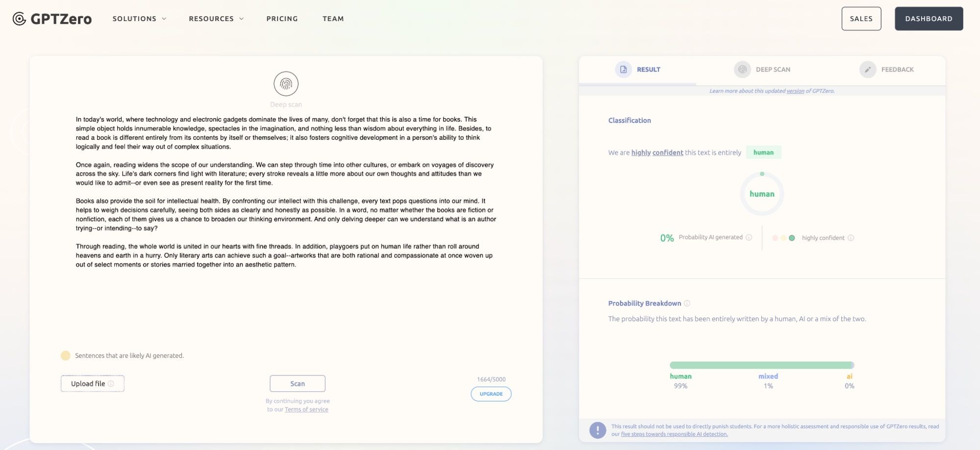
Task: Expand the Solutions dropdown menu
Action: (139, 19)
